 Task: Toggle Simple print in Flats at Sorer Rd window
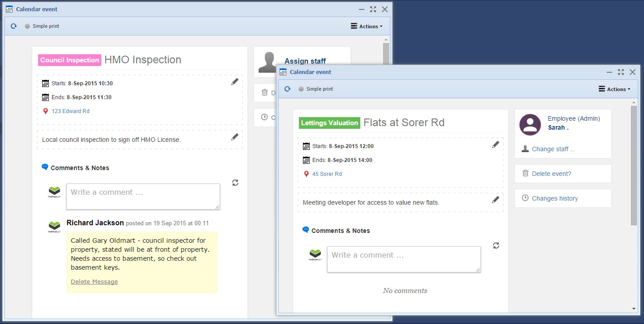301,89
